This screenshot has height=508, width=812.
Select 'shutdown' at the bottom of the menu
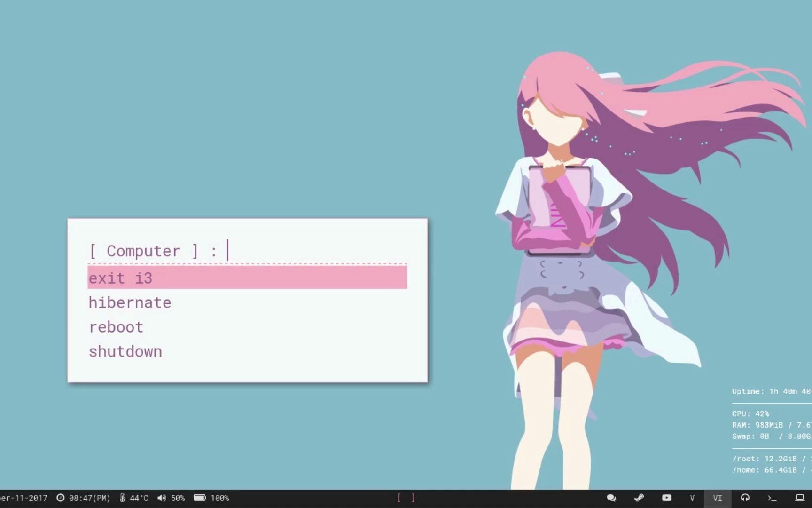pos(125,351)
